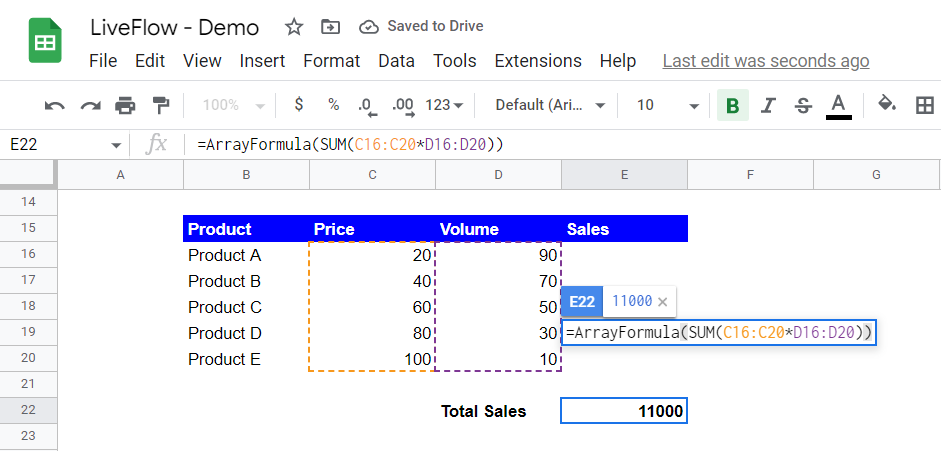
Task: Select the paint format tool
Action: [160, 105]
